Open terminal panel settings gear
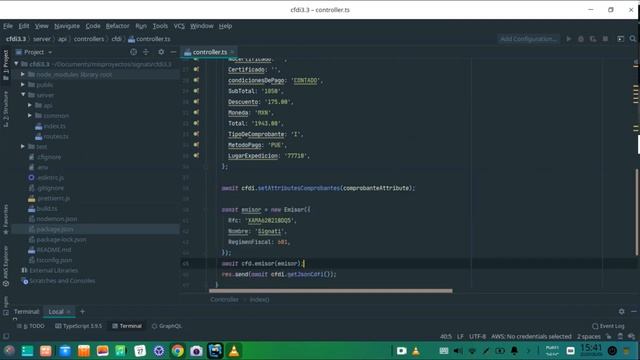This screenshot has width=640, height=360. click(621, 311)
